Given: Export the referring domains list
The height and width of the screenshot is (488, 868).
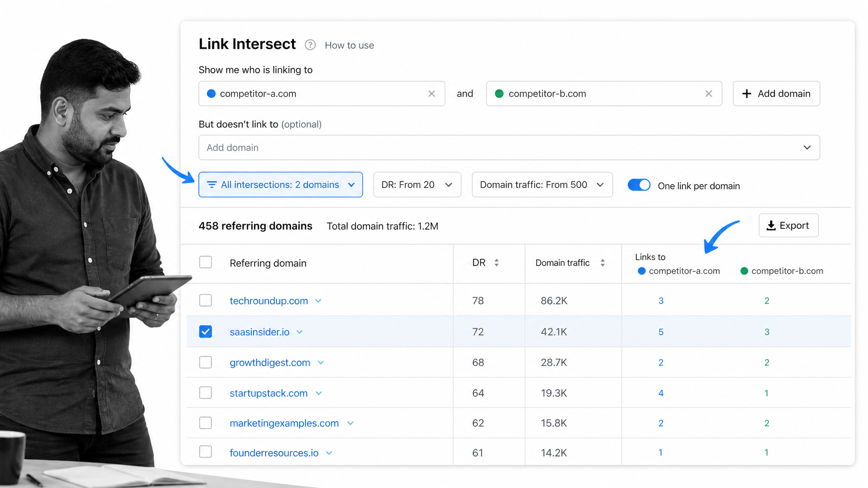Looking at the screenshot, I should [x=788, y=225].
